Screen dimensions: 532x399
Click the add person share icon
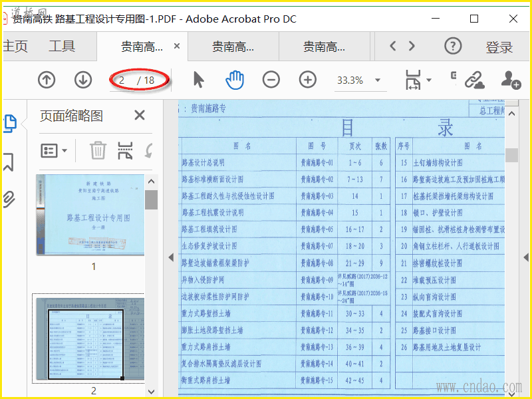pyautogui.click(x=511, y=80)
